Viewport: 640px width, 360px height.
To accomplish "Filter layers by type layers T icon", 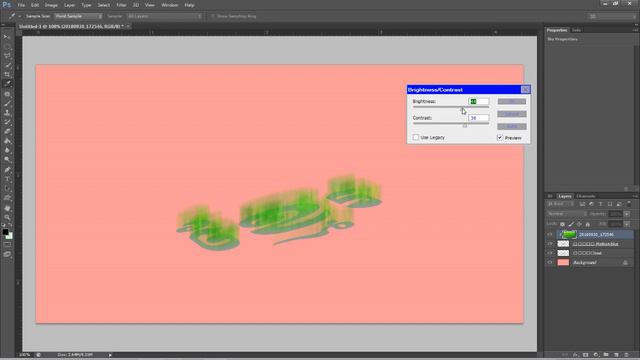I will pyautogui.click(x=600, y=204).
